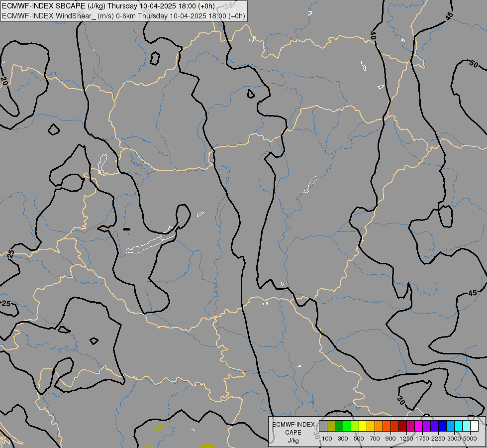This screenshot has width=487, height=448.
Task: Click the gray swatch in CAPE legend
Action: [323, 426]
